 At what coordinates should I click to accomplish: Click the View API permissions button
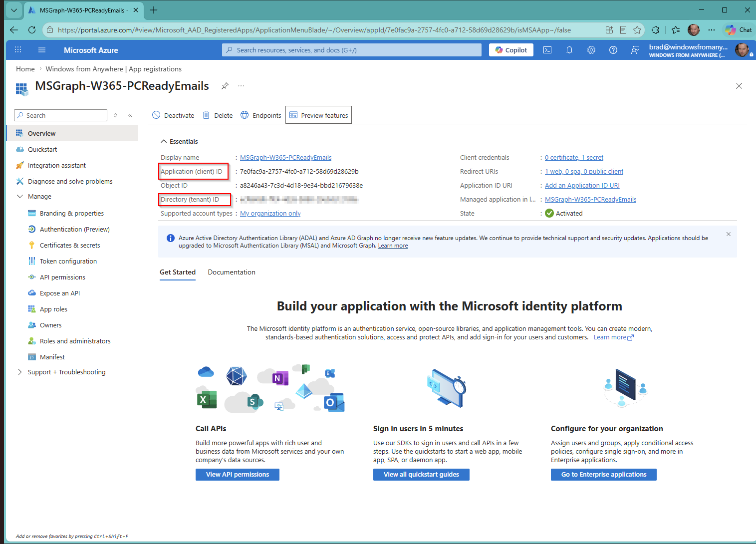pos(238,475)
